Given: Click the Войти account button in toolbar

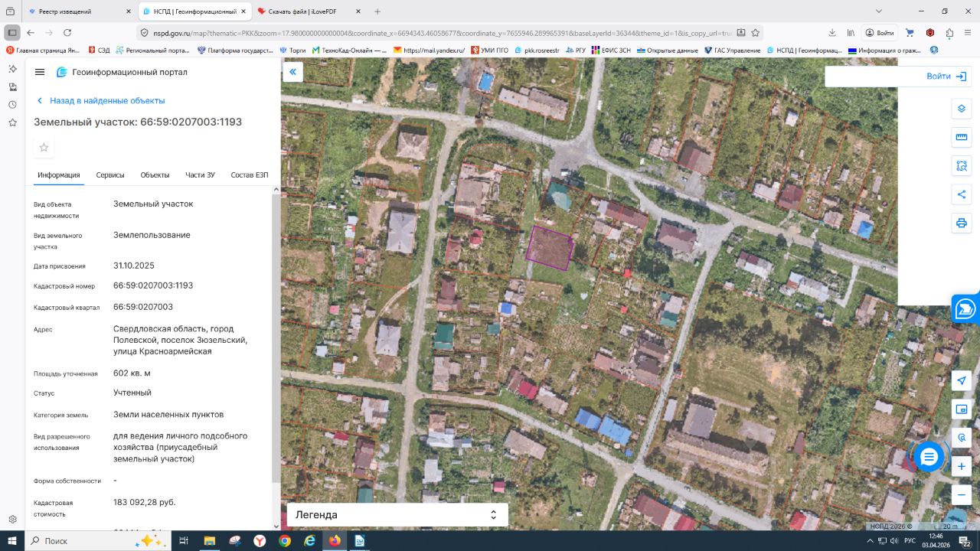Looking at the screenshot, I should pos(880,33).
